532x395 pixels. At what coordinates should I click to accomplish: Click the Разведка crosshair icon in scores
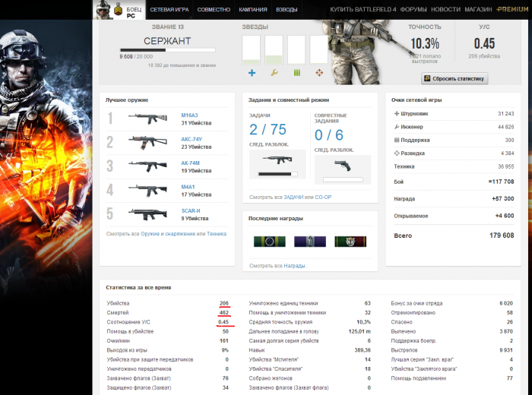click(x=396, y=153)
